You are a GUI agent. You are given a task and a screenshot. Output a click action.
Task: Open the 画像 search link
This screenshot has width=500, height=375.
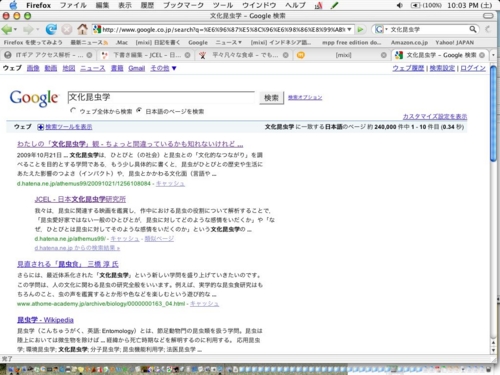click(x=33, y=68)
